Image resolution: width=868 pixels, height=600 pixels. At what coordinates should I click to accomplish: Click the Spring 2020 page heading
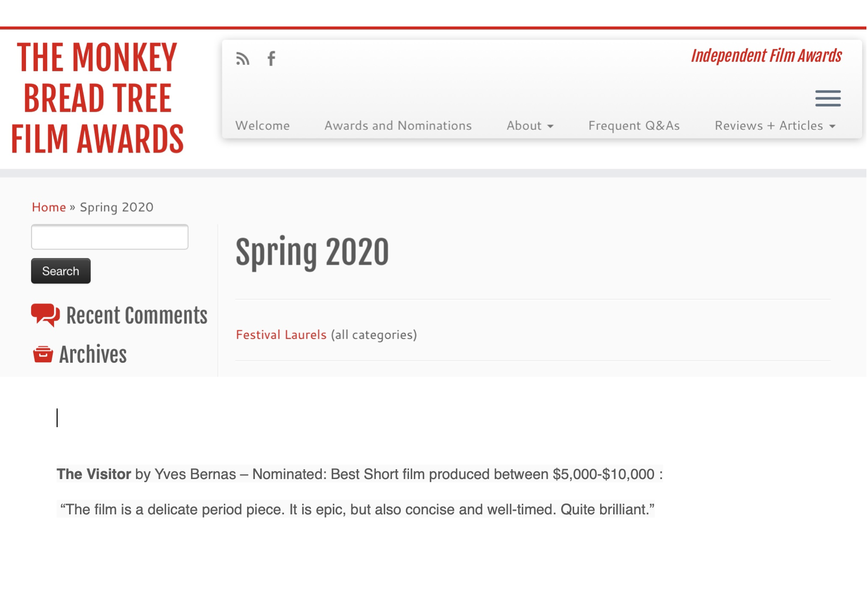312,253
